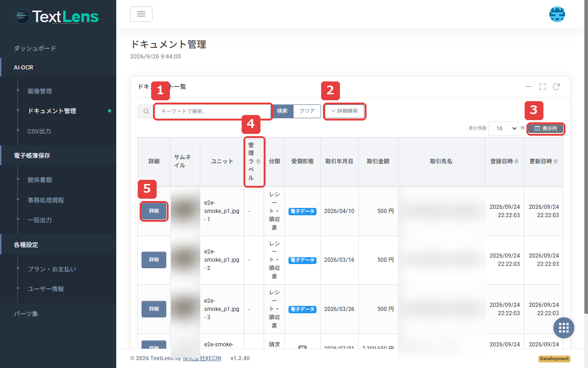
Task: Open the floating grid apps button
Action: pos(564,328)
